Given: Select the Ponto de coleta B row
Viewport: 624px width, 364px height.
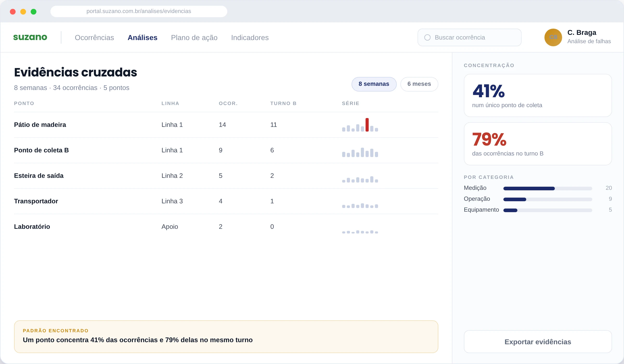Looking at the screenshot, I should click(226, 150).
